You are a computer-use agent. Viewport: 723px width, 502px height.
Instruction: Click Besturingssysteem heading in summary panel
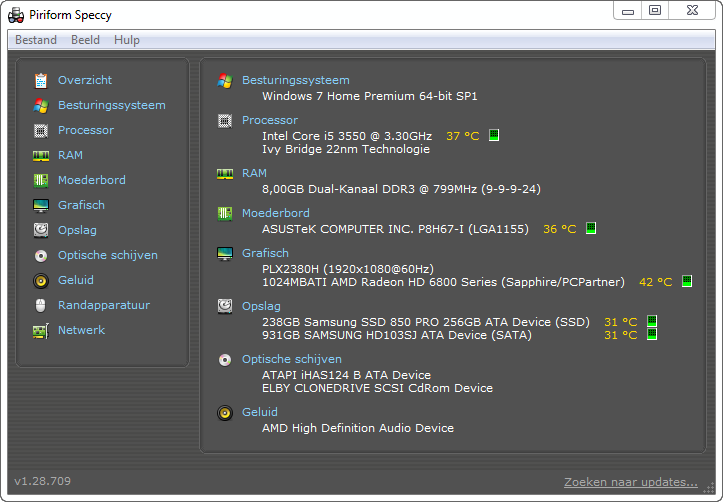[x=296, y=80]
